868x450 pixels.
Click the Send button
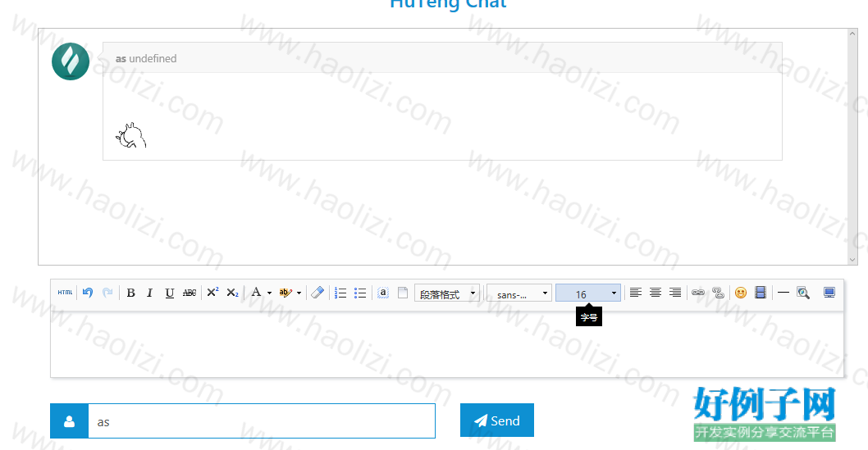[497, 420]
